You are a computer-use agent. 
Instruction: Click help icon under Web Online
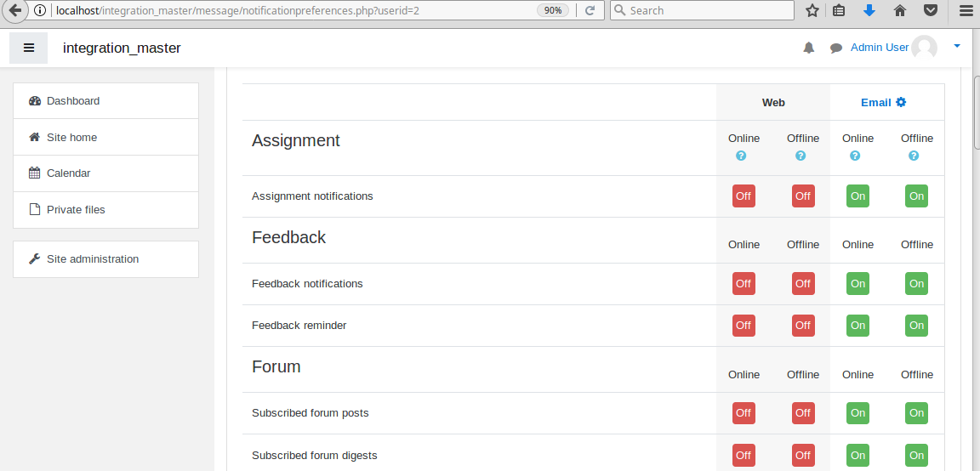coord(741,156)
